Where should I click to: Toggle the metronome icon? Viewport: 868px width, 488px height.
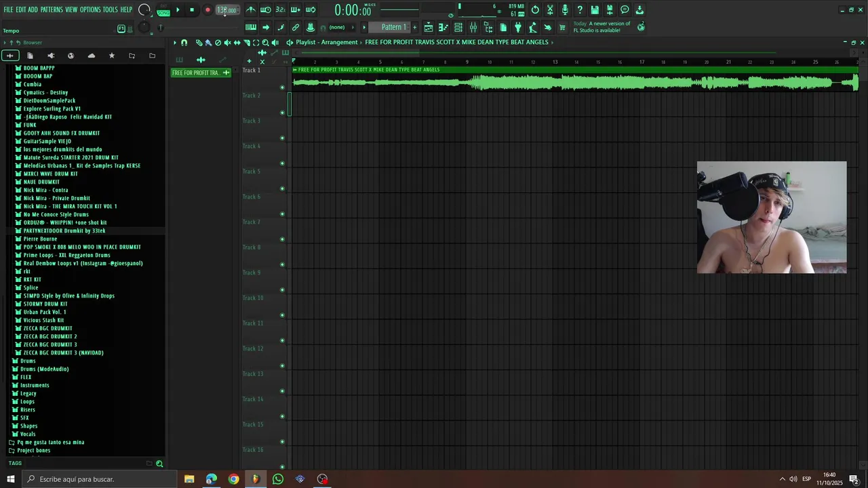(x=250, y=9)
